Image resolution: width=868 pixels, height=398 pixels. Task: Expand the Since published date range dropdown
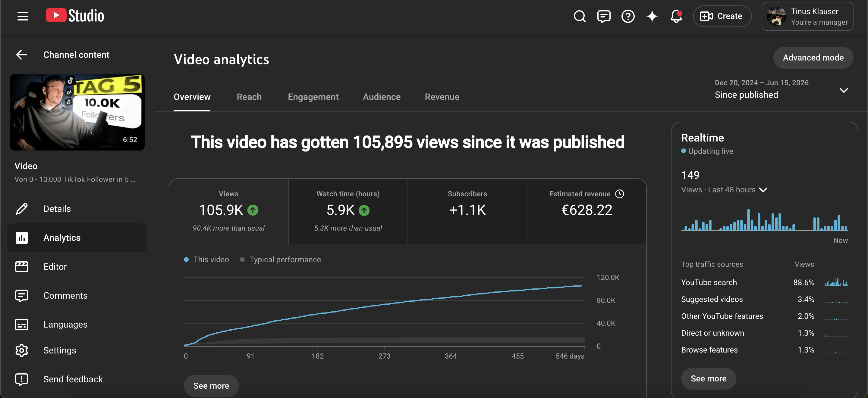781,90
